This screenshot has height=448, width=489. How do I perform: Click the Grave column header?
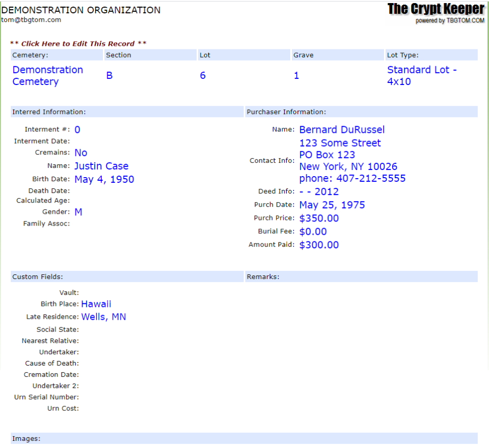click(338, 55)
